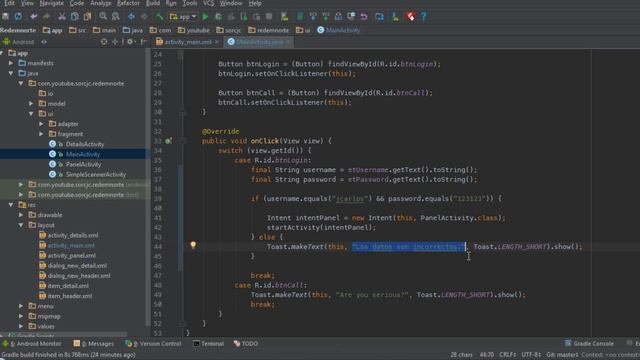This screenshot has width=640, height=360.
Task: Open the TODO tool window
Action: [x=246, y=344]
